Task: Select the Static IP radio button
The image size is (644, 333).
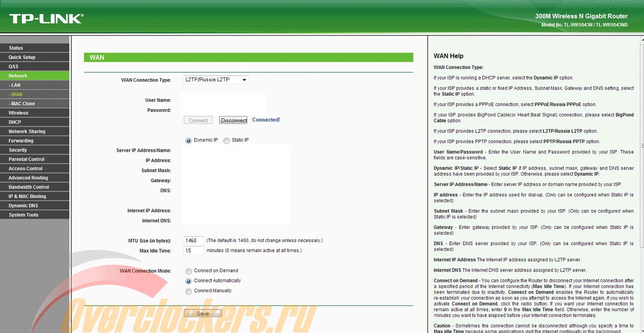Action: click(226, 141)
